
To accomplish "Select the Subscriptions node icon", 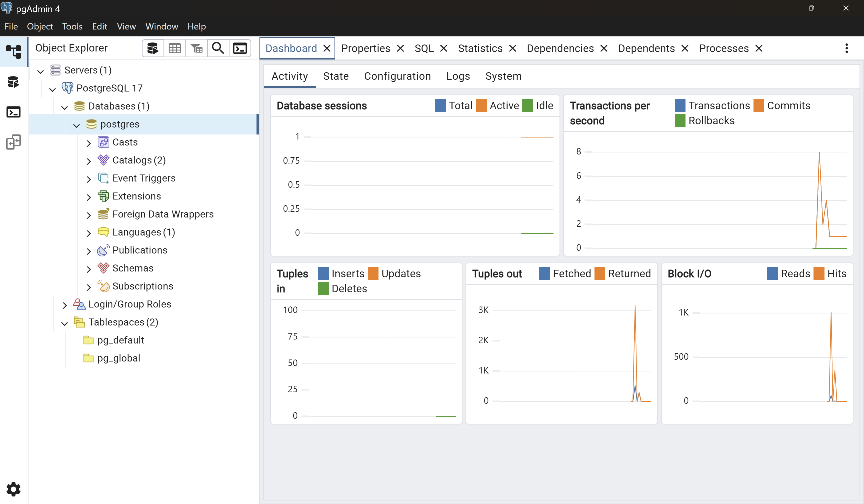I will 103,286.
